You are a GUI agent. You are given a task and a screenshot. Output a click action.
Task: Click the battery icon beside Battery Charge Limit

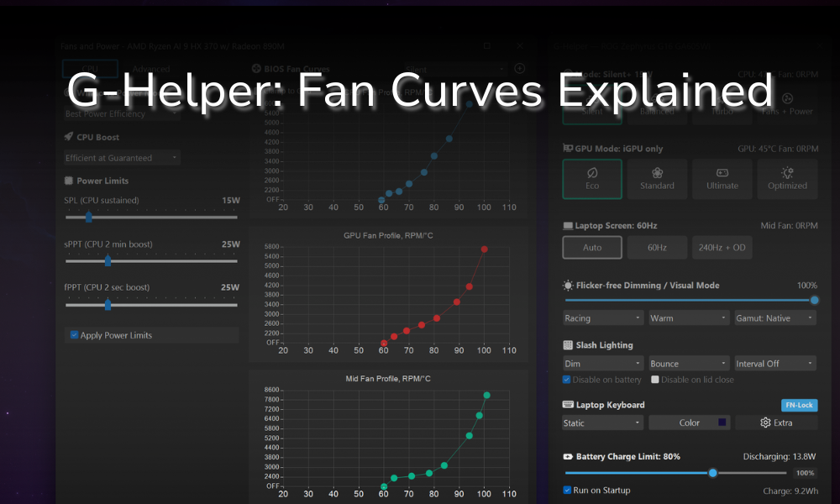[x=568, y=456]
